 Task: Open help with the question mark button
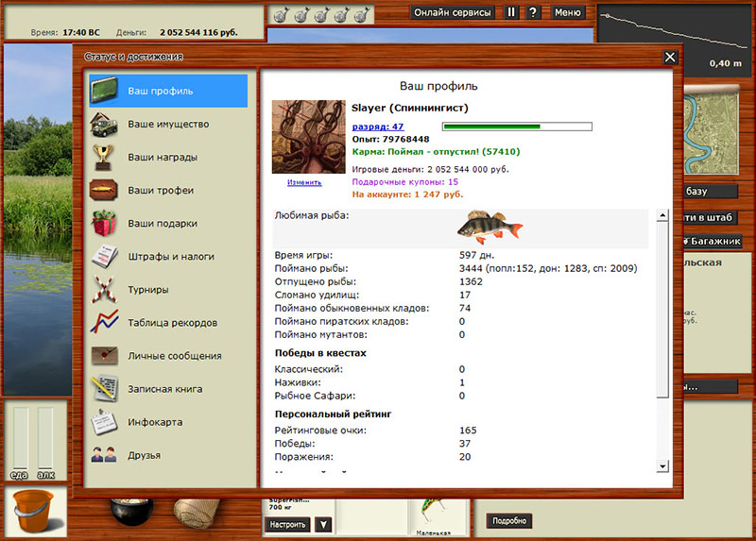[x=532, y=12]
